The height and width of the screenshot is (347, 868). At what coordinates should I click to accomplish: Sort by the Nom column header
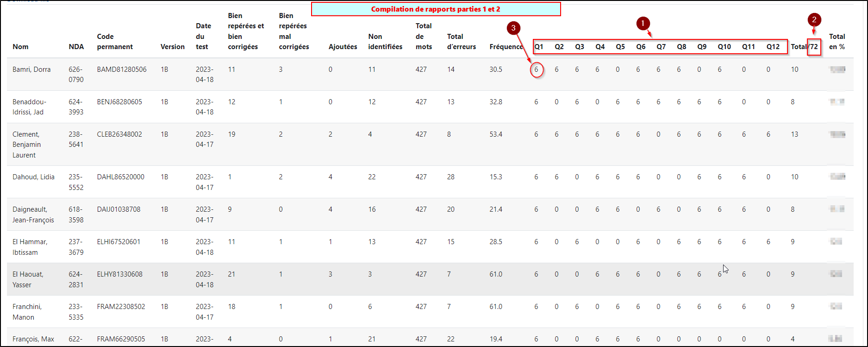[x=20, y=47]
